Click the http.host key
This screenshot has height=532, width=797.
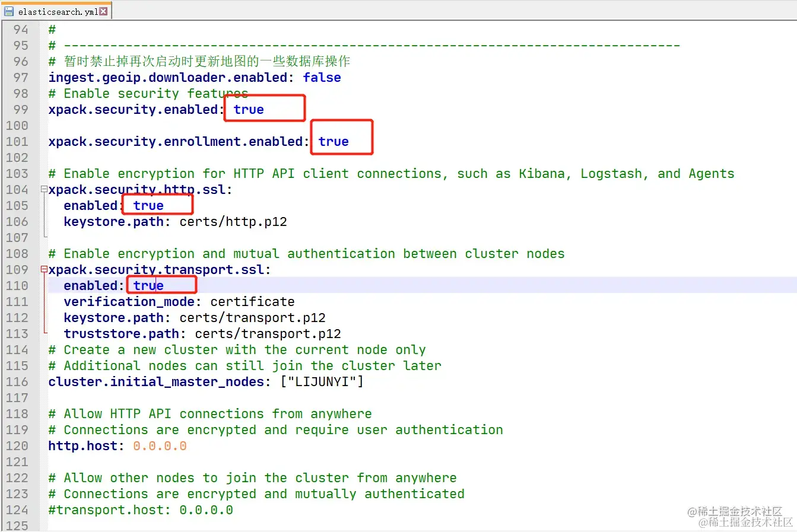point(83,446)
